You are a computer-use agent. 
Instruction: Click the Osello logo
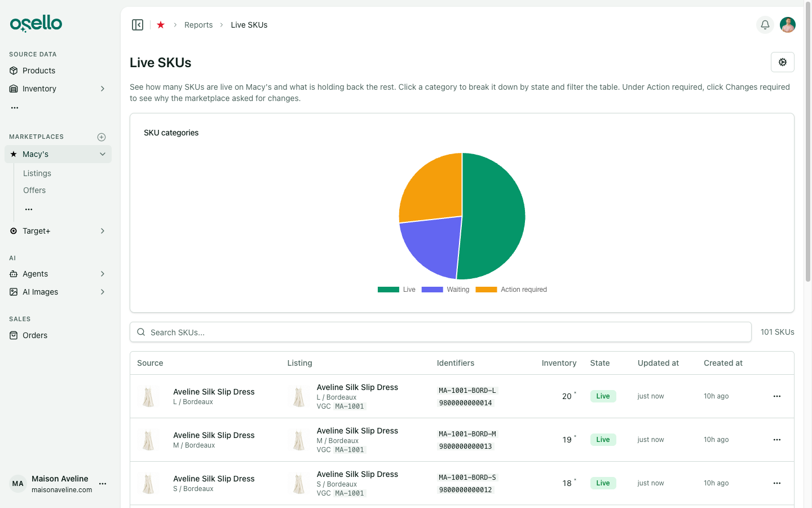point(36,24)
